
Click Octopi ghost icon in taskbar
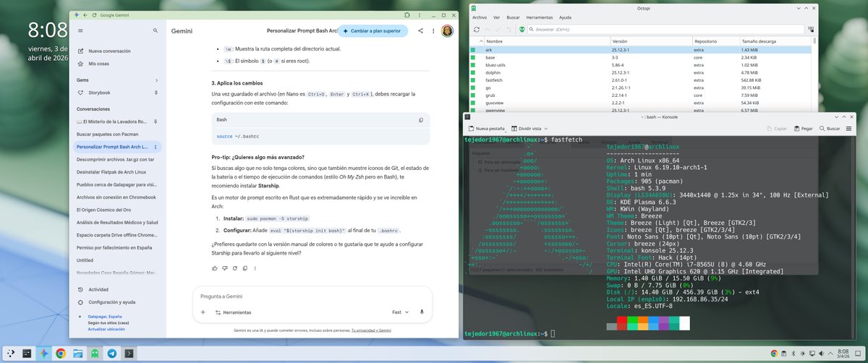[95, 354]
